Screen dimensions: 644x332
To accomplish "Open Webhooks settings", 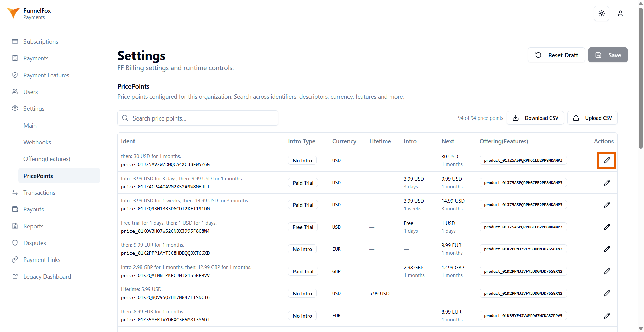I will coord(37,142).
